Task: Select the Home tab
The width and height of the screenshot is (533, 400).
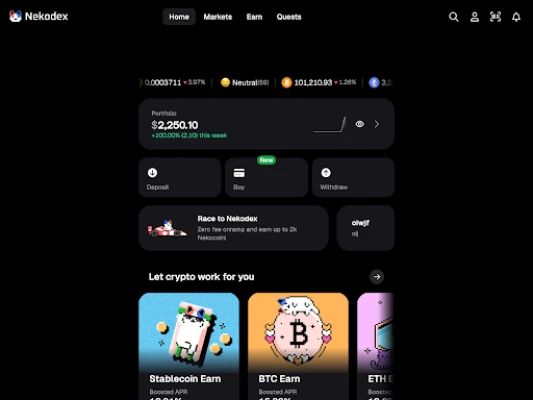Action: pyautogui.click(x=179, y=17)
